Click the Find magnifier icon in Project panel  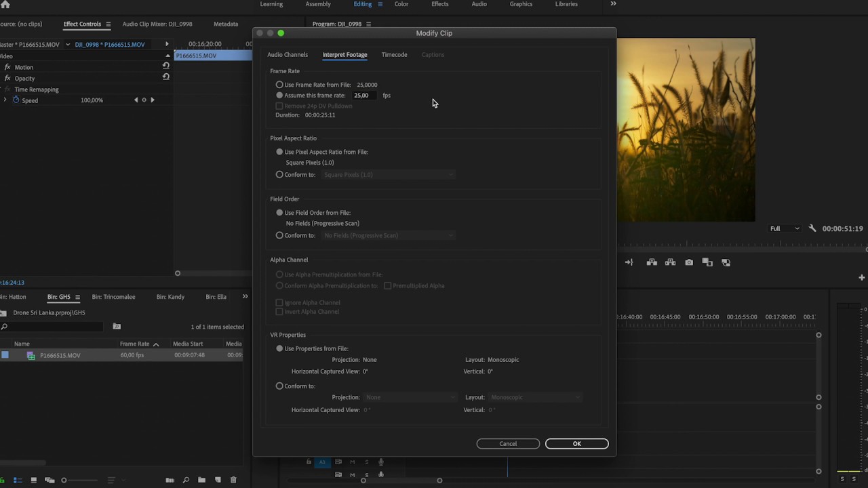point(186,480)
